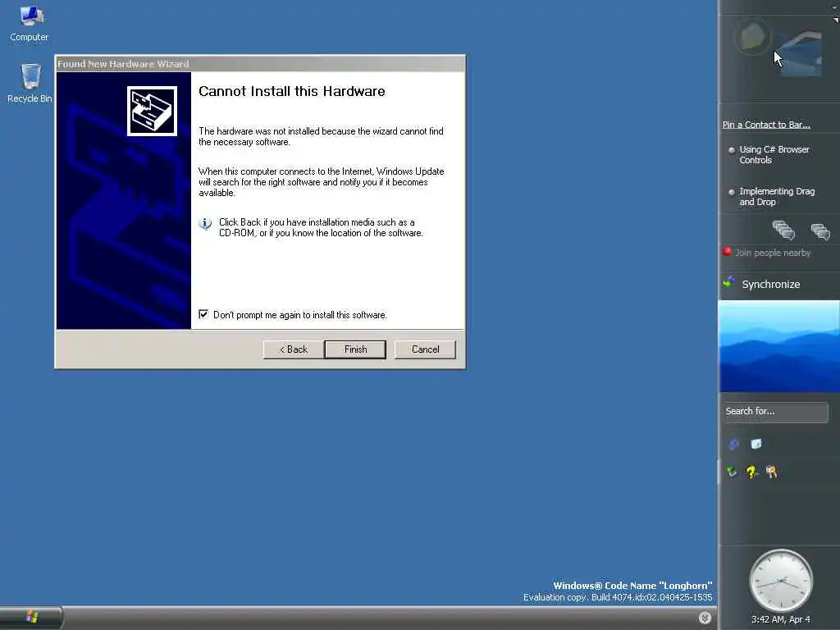Click the info icon beside Click Back hint
840x630 pixels.
click(205, 224)
